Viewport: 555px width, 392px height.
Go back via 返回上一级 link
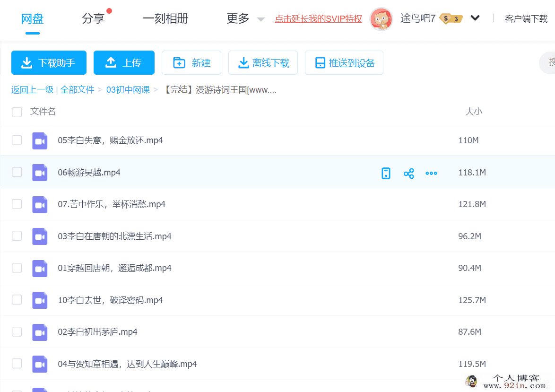[x=32, y=90]
